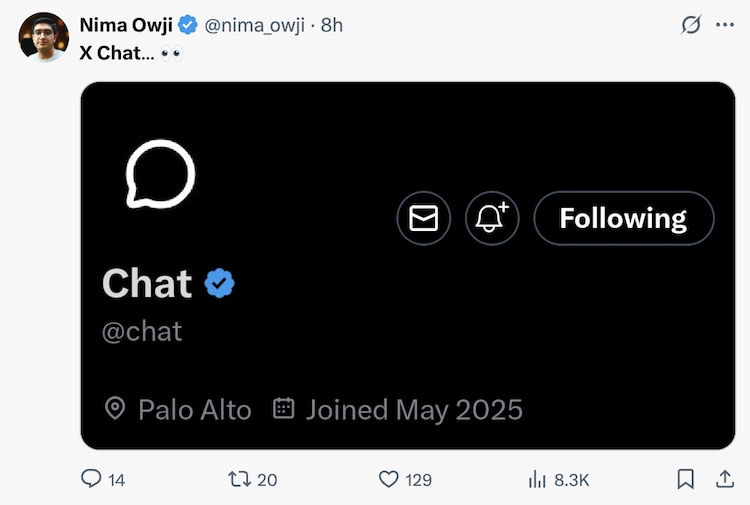Image resolution: width=750 pixels, height=505 pixels.
Task: Click the message envelope button
Action: pyautogui.click(x=424, y=218)
